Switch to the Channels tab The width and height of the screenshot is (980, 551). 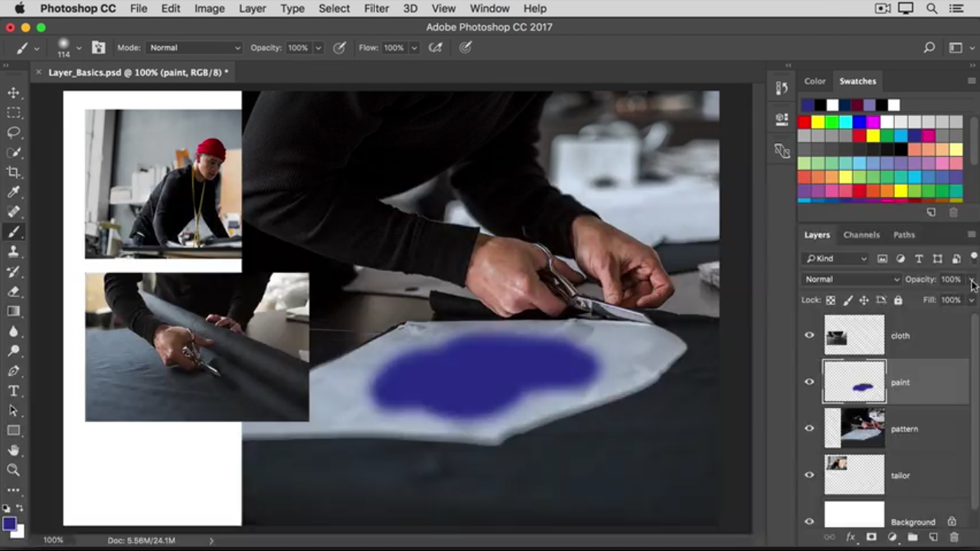[861, 235]
